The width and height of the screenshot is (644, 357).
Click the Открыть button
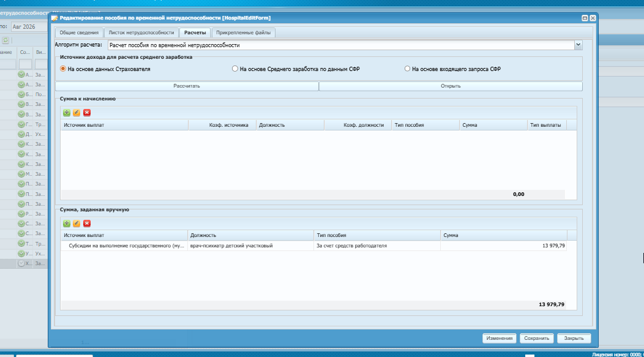(451, 86)
